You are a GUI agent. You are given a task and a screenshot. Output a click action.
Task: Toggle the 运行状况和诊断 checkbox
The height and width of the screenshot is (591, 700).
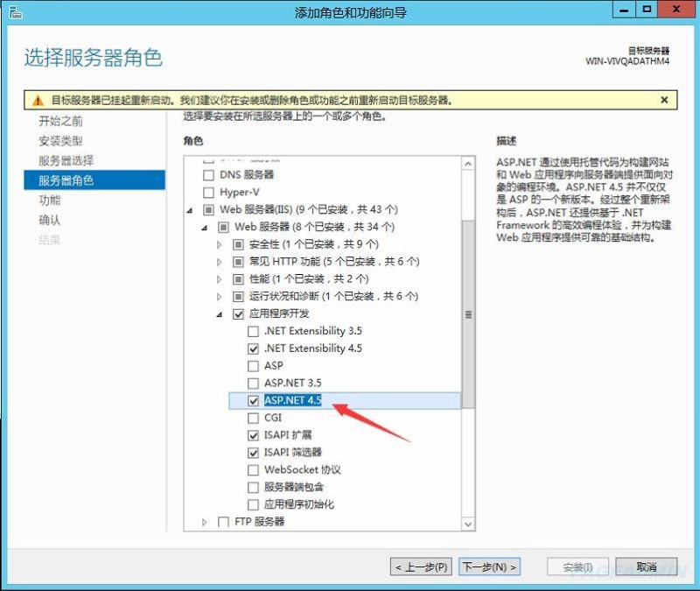[238, 297]
